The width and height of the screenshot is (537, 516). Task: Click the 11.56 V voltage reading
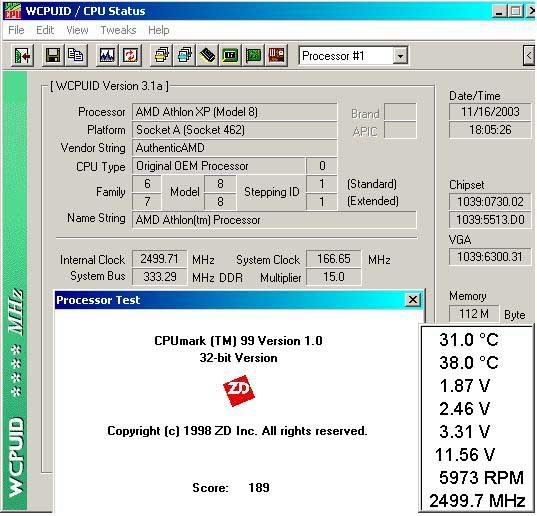(465, 455)
